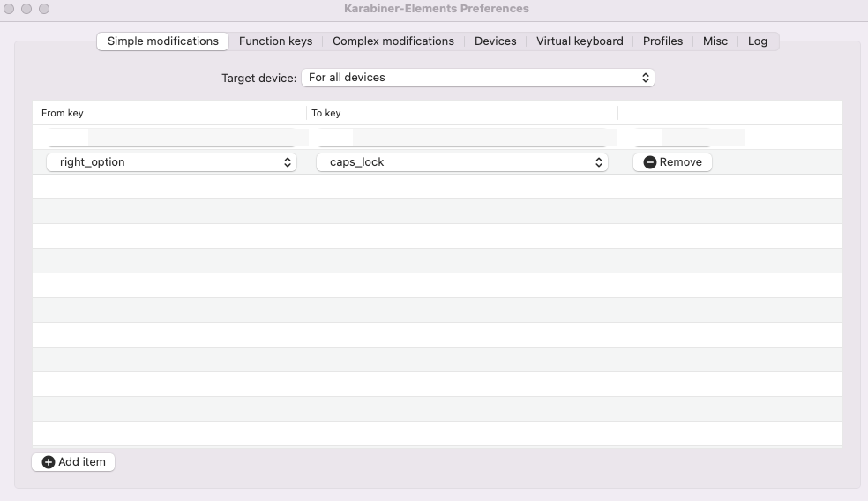Click the Target device label
This screenshot has width=868, height=501.
tap(259, 78)
